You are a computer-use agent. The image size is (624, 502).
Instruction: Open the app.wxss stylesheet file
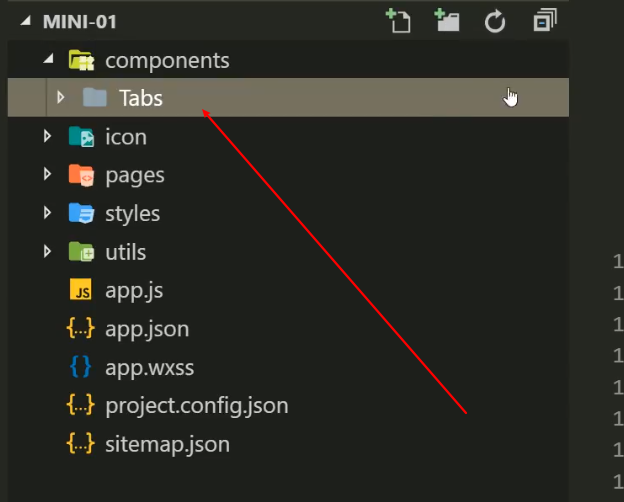pos(149,367)
